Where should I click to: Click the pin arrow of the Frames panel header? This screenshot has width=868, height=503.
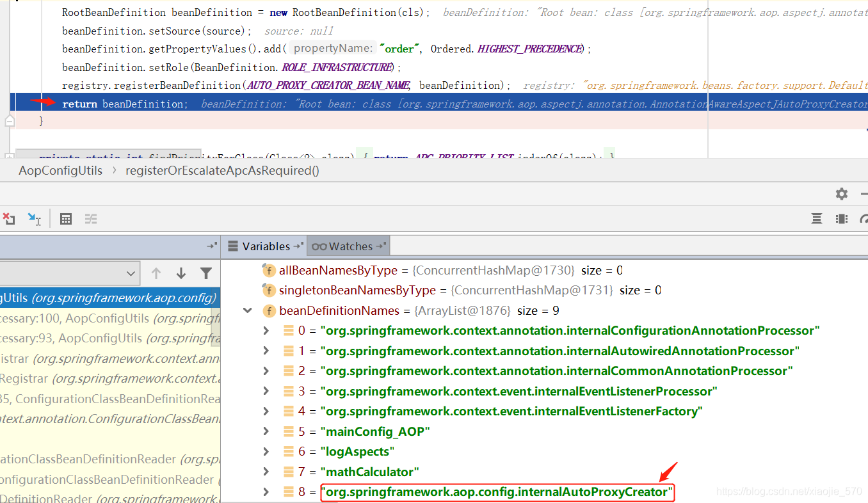(x=211, y=246)
